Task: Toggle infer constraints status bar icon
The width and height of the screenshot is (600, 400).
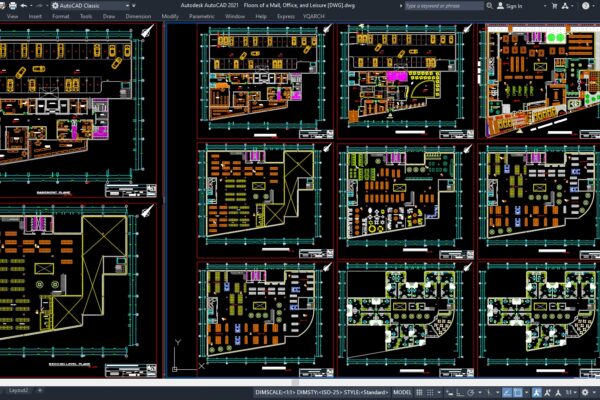Action: pos(449,392)
